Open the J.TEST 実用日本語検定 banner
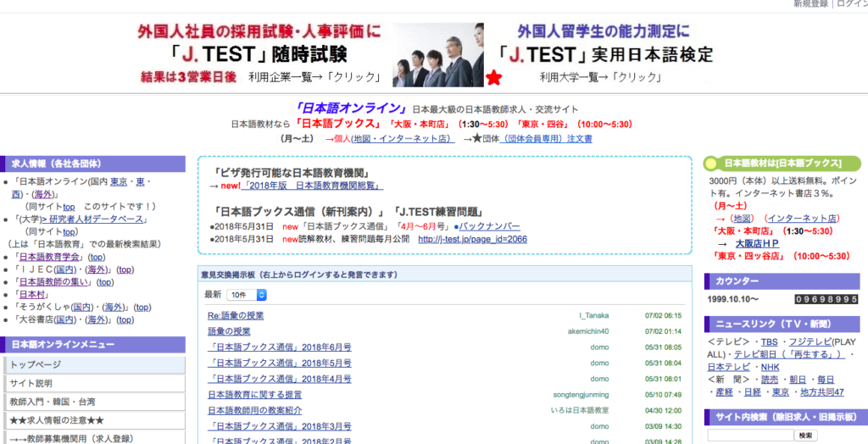Viewport: 868px width, 444px height. click(615, 54)
